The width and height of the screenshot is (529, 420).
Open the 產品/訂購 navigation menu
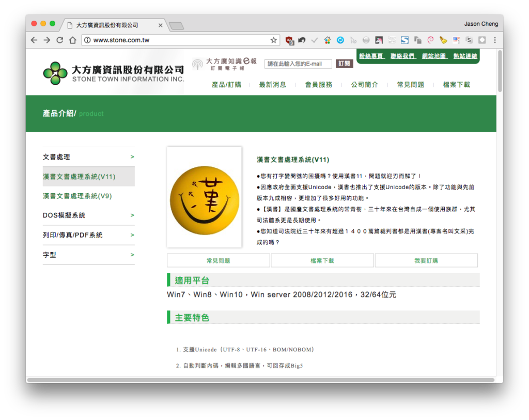click(226, 85)
